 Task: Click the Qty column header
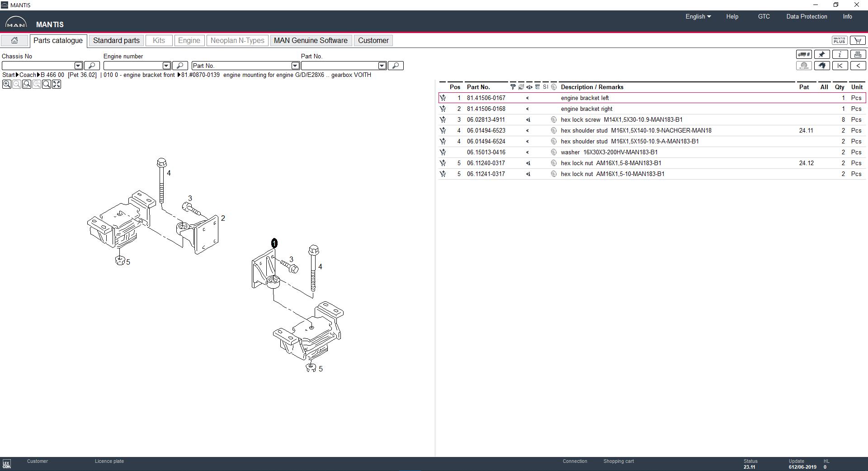click(840, 87)
